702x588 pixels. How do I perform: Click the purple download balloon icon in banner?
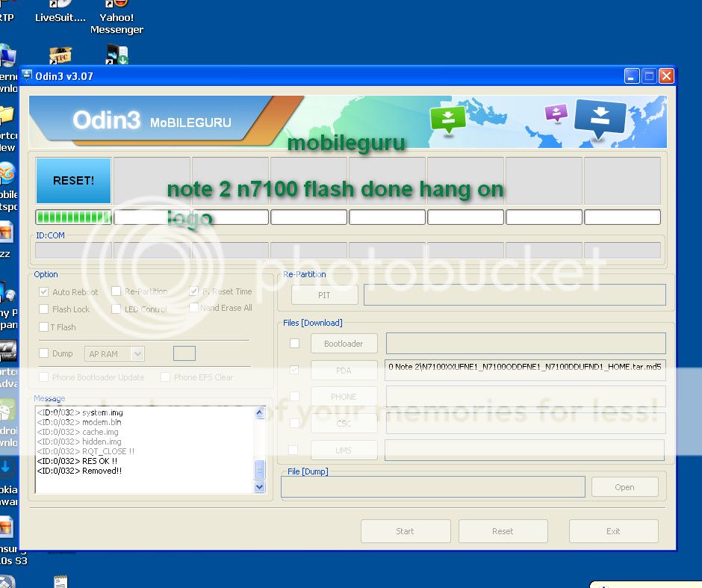pos(556,113)
